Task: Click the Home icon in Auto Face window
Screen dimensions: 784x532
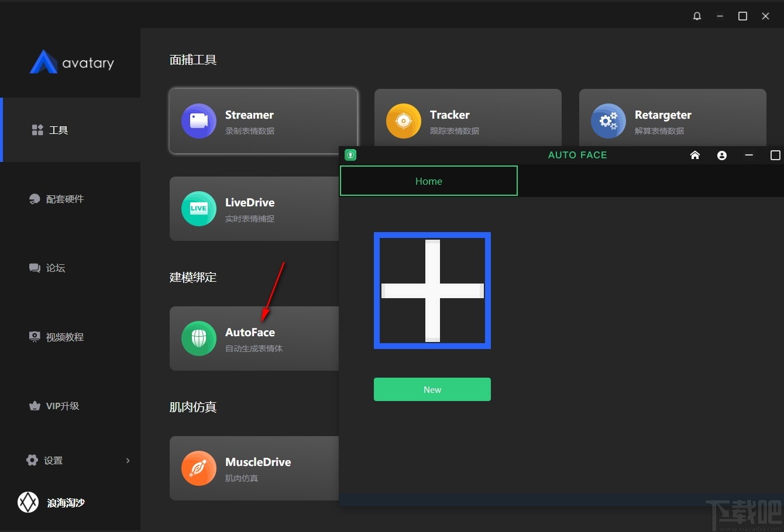Action: 695,155
